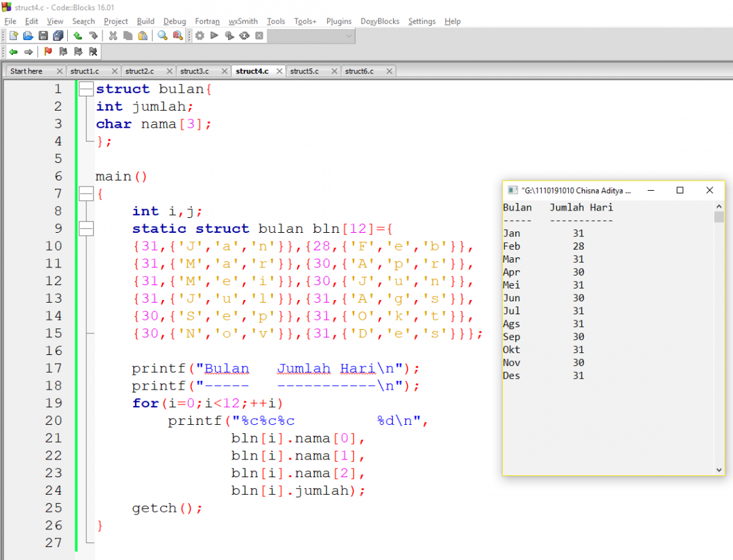Viewport: 733px width, 560px height.
Task: Click the console window scrollbar thumb
Action: point(719,217)
